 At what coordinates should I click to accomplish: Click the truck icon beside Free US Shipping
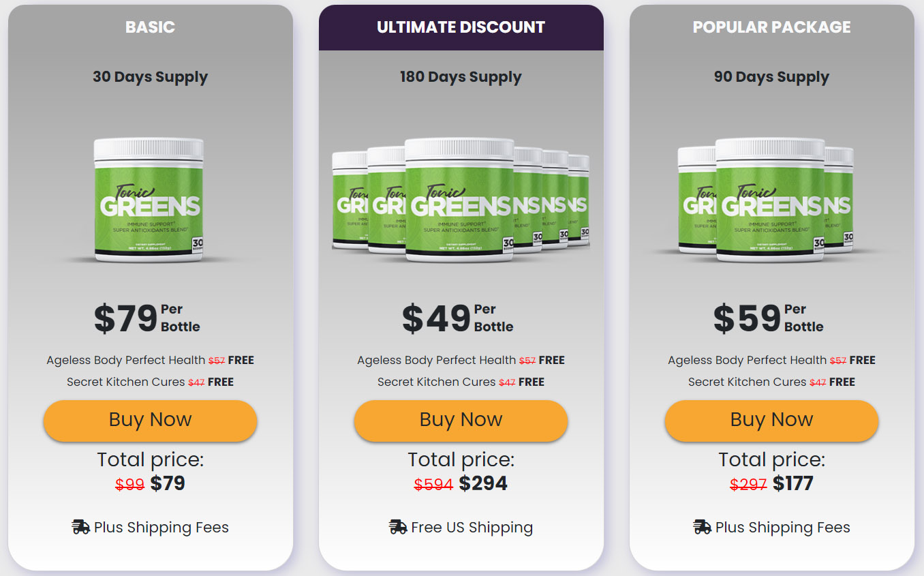tap(397, 526)
